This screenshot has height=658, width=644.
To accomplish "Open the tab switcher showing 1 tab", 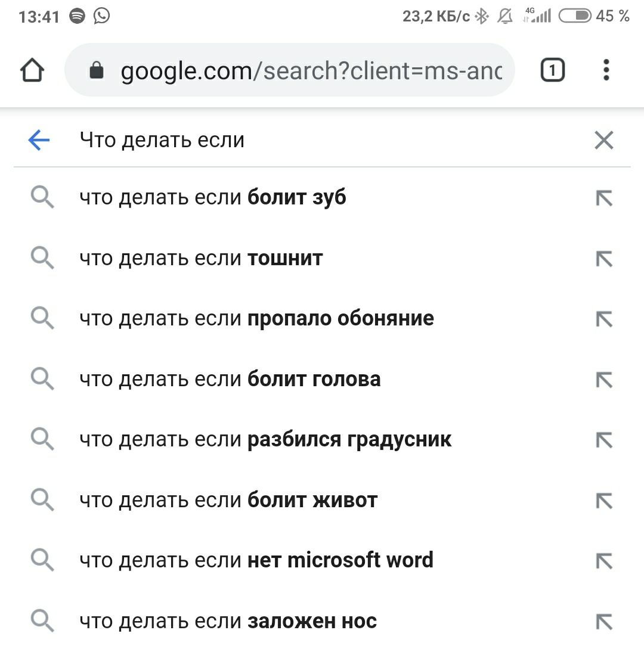I will point(553,70).
